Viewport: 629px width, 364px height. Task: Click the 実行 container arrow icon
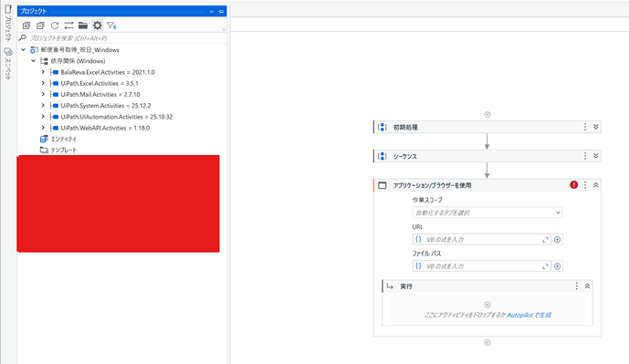[390, 286]
